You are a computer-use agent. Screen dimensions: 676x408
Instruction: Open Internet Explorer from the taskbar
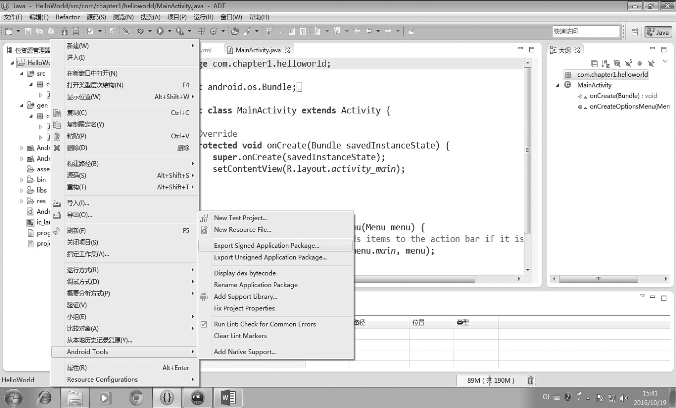tap(44, 397)
